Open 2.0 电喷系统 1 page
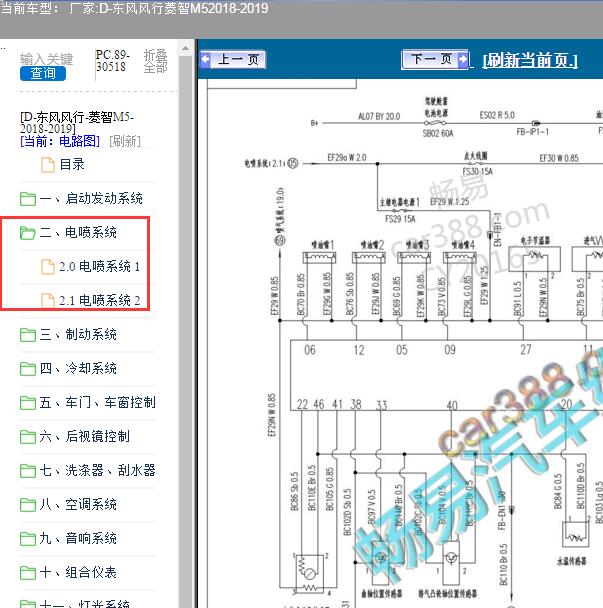The width and height of the screenshot is (603, 608). click(99, 266)
